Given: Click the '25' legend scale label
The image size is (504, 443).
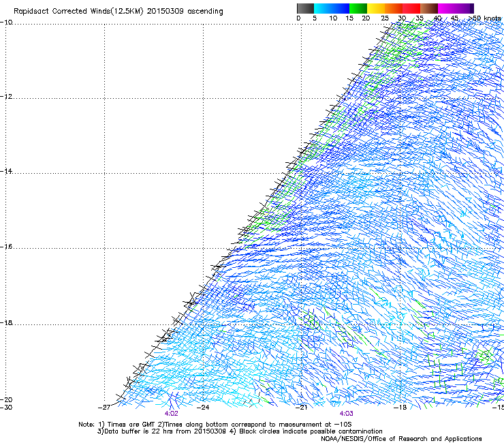Looking at the screenshot, I should [385, 18].
